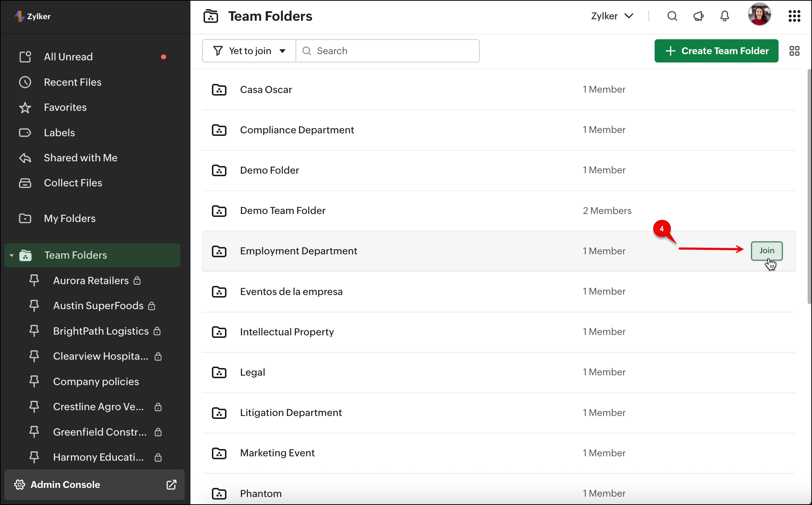Open the announcements megaphone icon

[x=698, y=16]
